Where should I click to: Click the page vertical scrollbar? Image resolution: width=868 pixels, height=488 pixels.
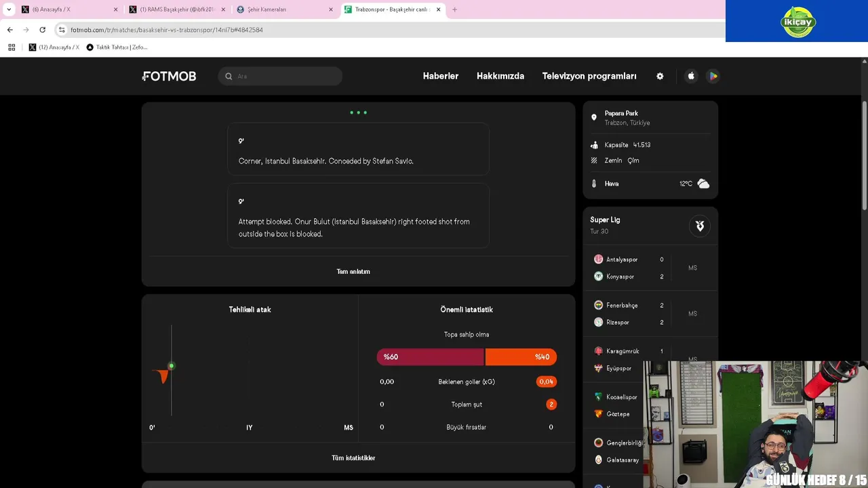[x=865, y=156]
